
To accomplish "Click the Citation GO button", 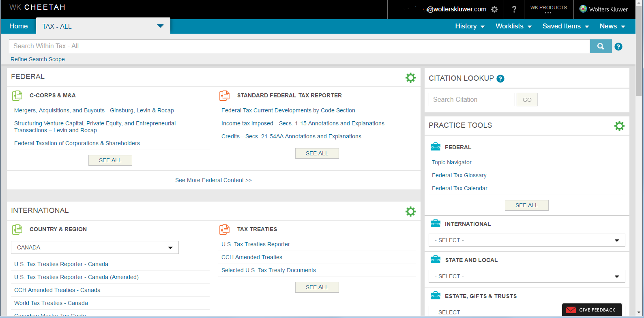I will tap(527, 100).
